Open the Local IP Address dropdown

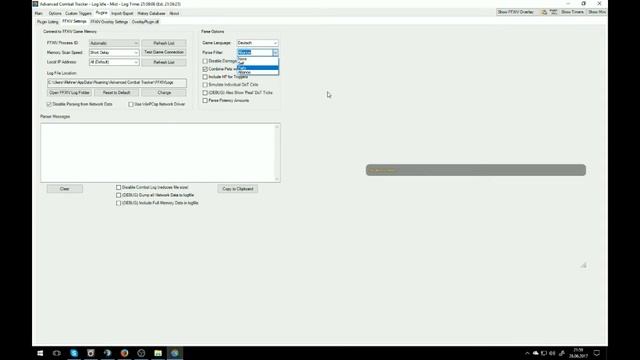click(114, 62)
